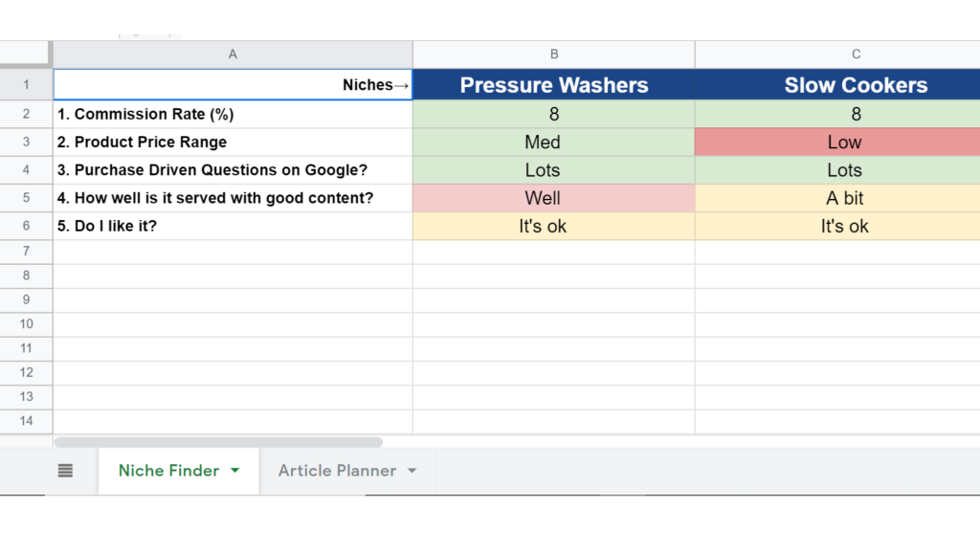Select column B header
The width and height of the screenshot is (980, 551).
point(554,55)
